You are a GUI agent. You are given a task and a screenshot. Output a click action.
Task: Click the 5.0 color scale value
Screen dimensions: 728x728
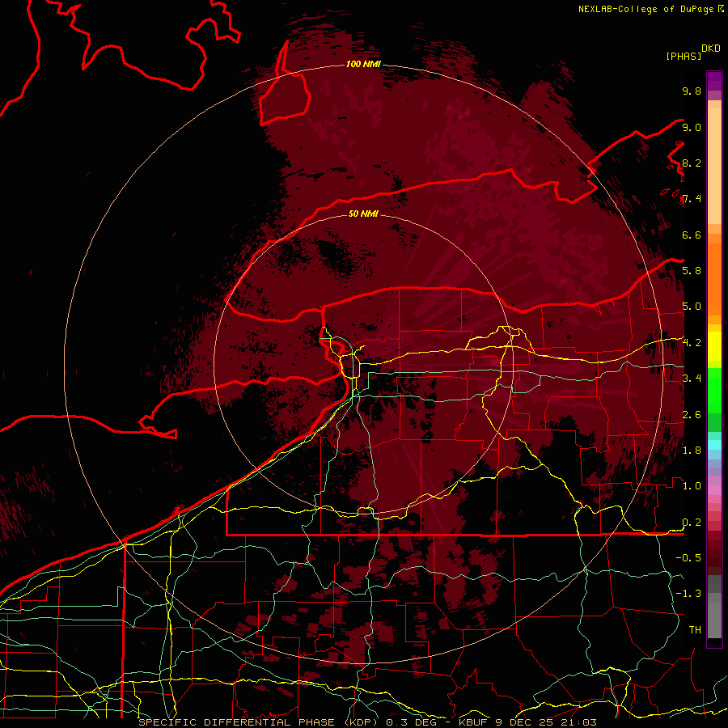point(692,307)
